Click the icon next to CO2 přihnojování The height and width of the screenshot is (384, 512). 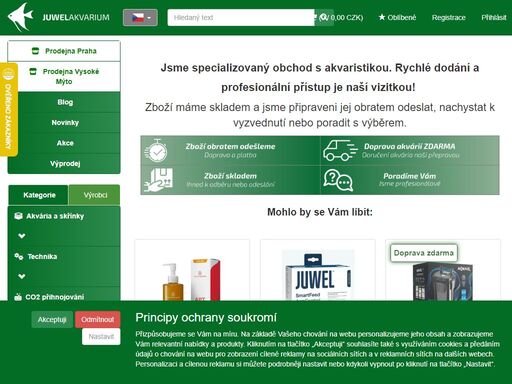(x=18, y=297)
